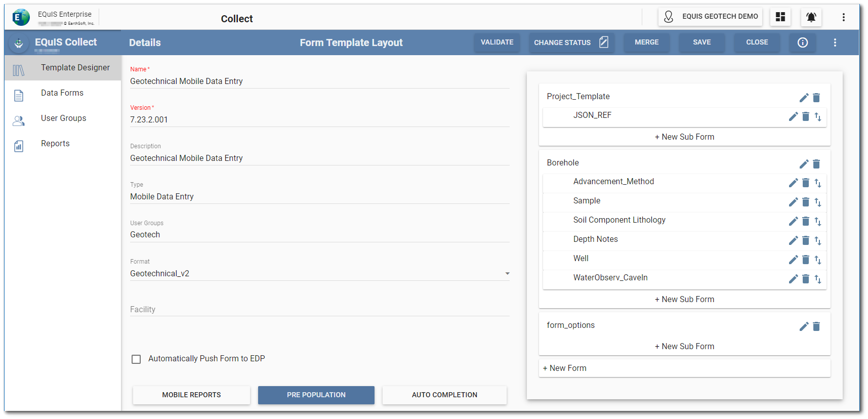Edit the Soil Component Lithology sub form

[793, 221]
